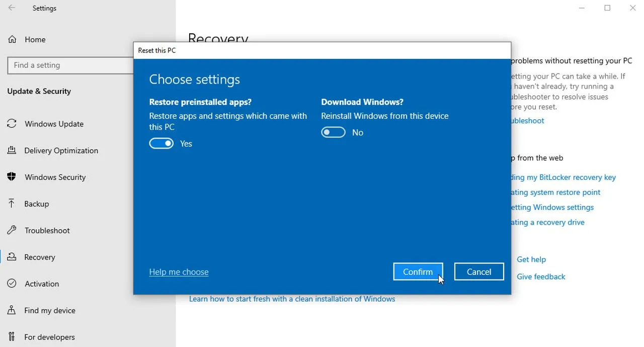Click the Find a setting search box
Viewport: 644px width, 347px height.
click(x=70, y=65)
